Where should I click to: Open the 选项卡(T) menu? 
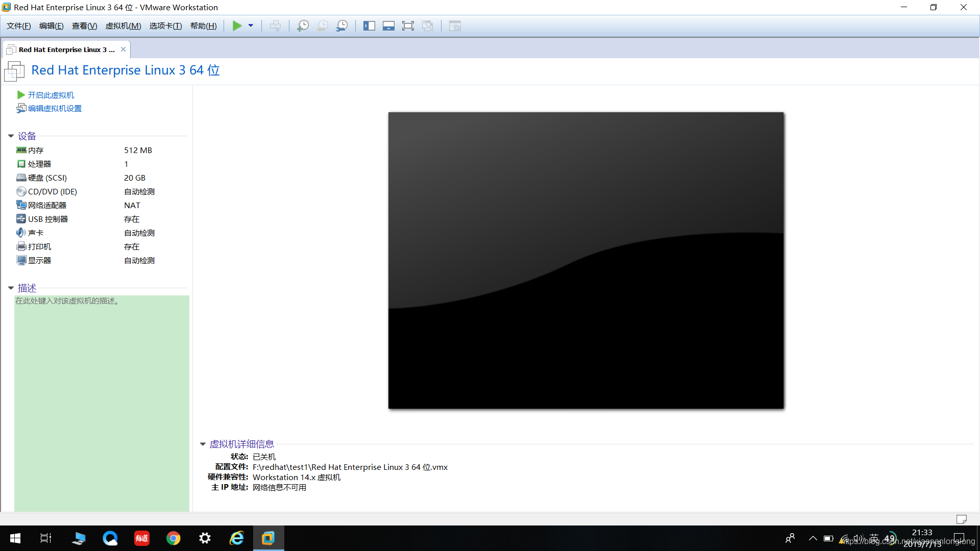165,26
